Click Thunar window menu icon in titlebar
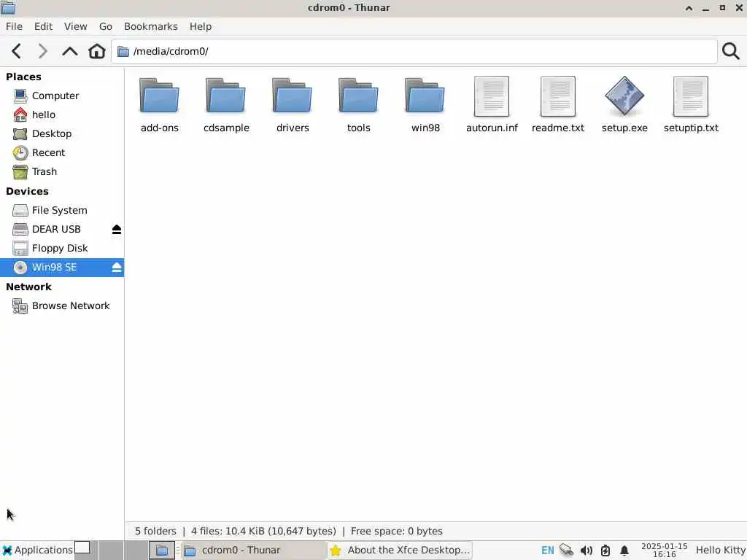 pyautogui.click(x=8, y=7)
